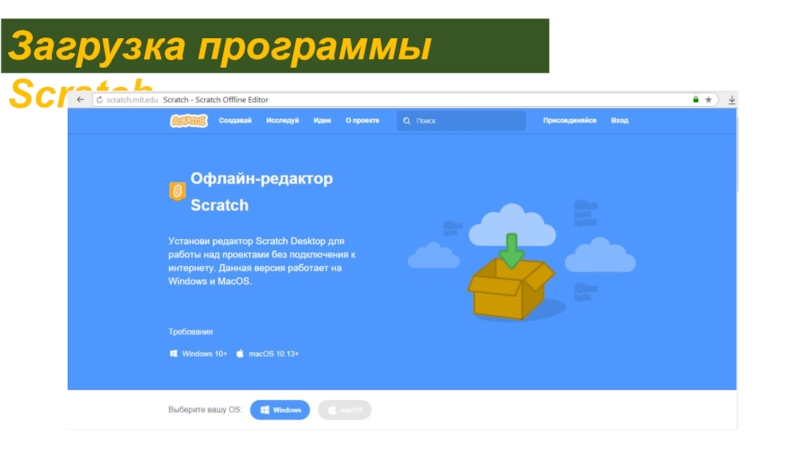Click the macOS 10.13+ requirement text

273,354
